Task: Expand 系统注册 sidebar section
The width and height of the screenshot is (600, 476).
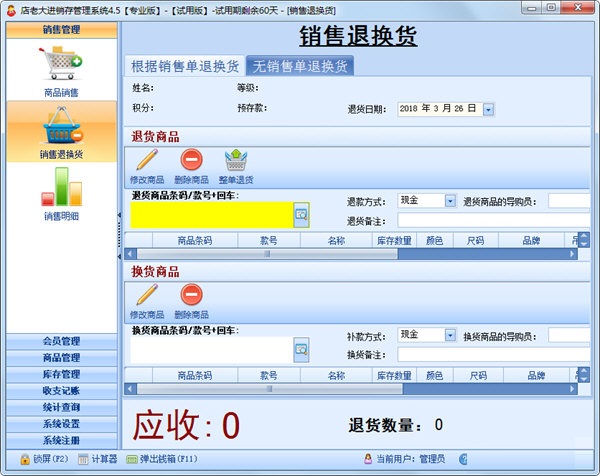Action: (62, 440)
